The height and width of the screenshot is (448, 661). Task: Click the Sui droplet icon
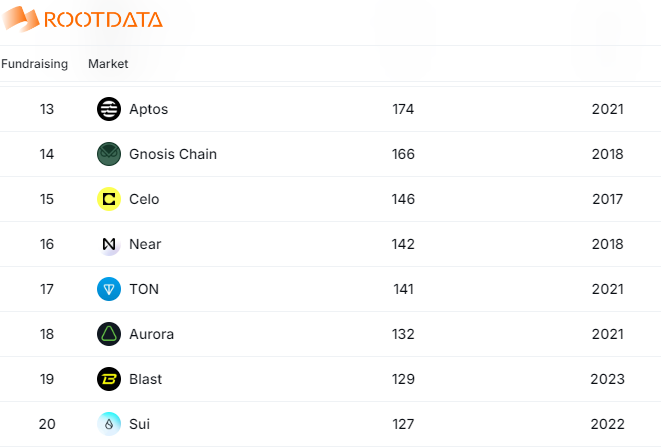click(x=109, y=424)
